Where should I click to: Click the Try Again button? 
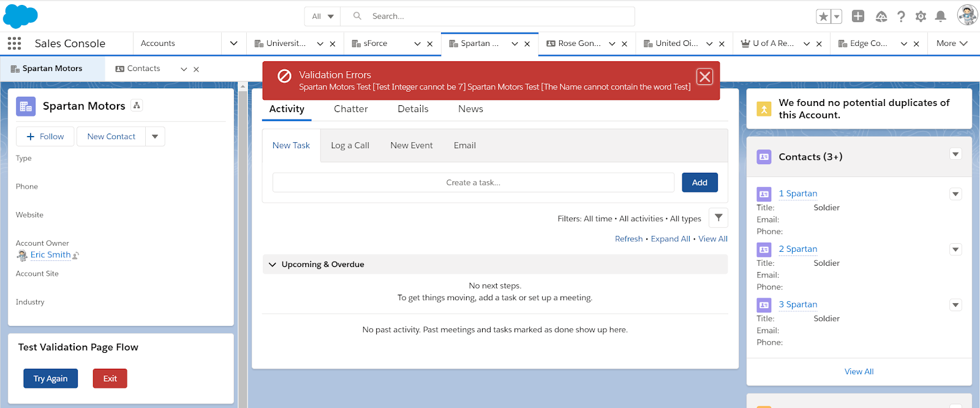[x=50, y=379]
